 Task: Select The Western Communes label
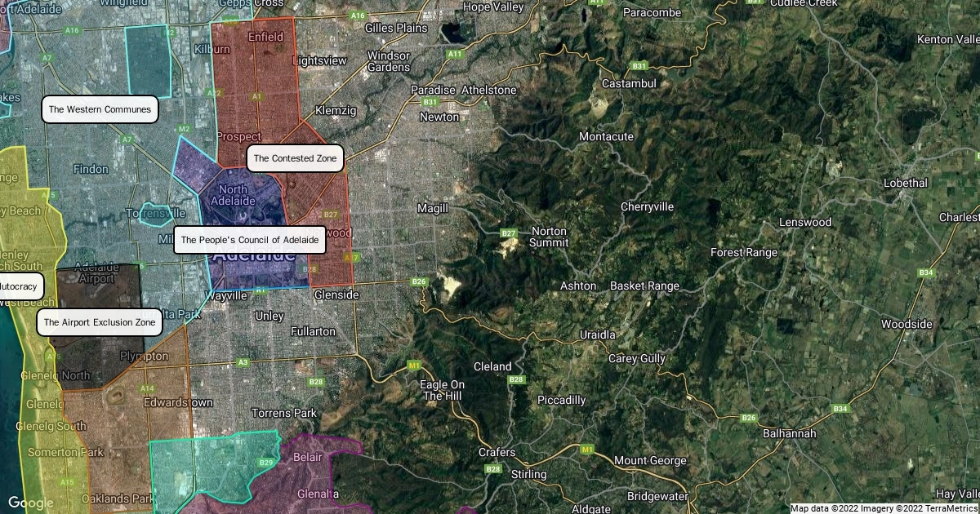pos(100,109)
